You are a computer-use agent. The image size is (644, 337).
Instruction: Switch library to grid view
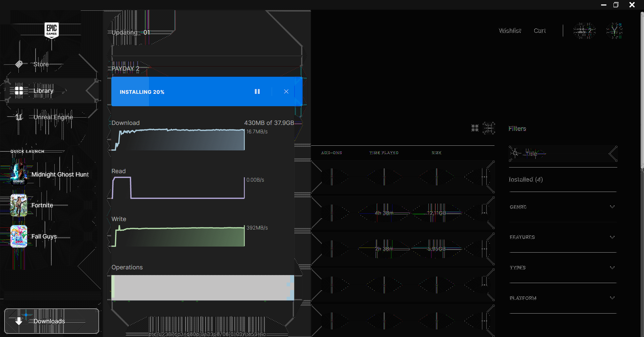(475, 128)
